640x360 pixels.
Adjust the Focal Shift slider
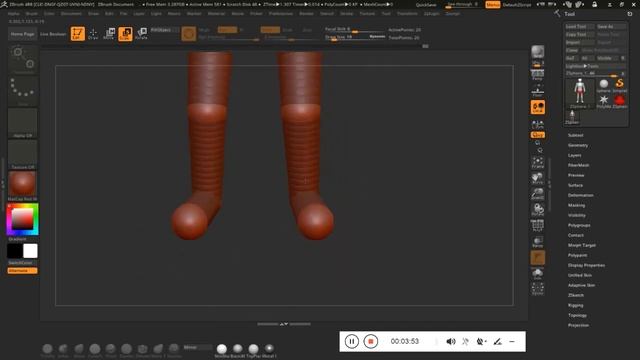(x=355, y=30)
